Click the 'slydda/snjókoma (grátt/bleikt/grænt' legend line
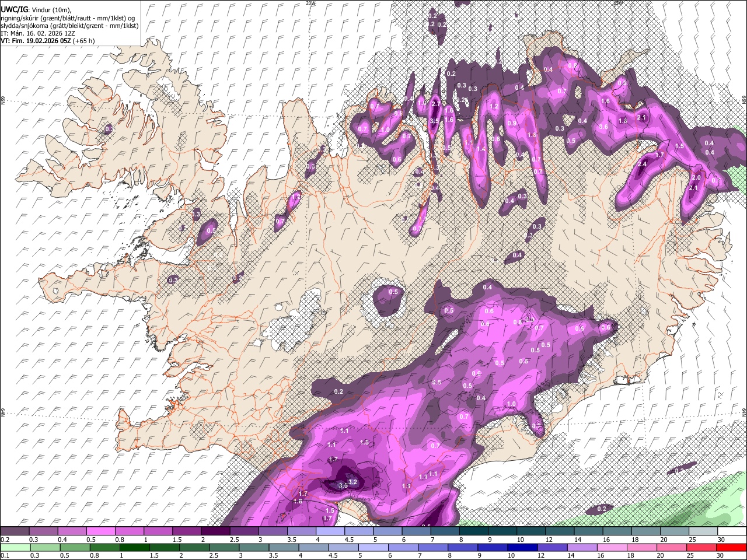Screen dimensions: 747x560 tap(69, 26)
